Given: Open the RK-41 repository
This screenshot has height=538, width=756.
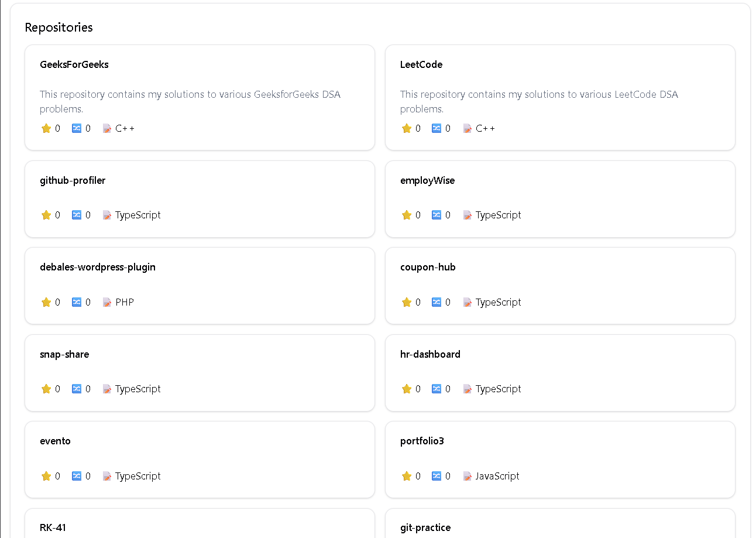Looking at the screenshot, I should (x=53, y=527).
